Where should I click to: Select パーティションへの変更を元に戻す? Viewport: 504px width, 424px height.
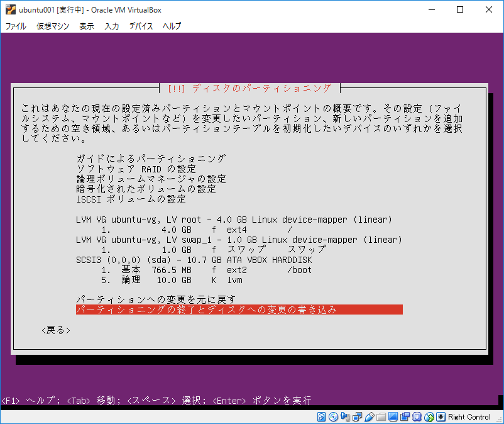156,299
